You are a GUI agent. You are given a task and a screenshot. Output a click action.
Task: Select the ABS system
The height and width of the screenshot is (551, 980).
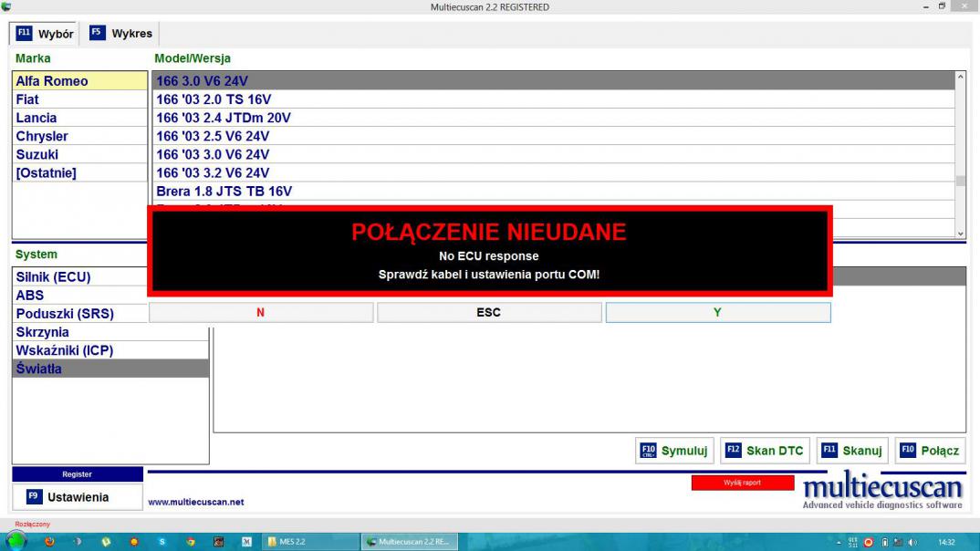click(80, 296)
